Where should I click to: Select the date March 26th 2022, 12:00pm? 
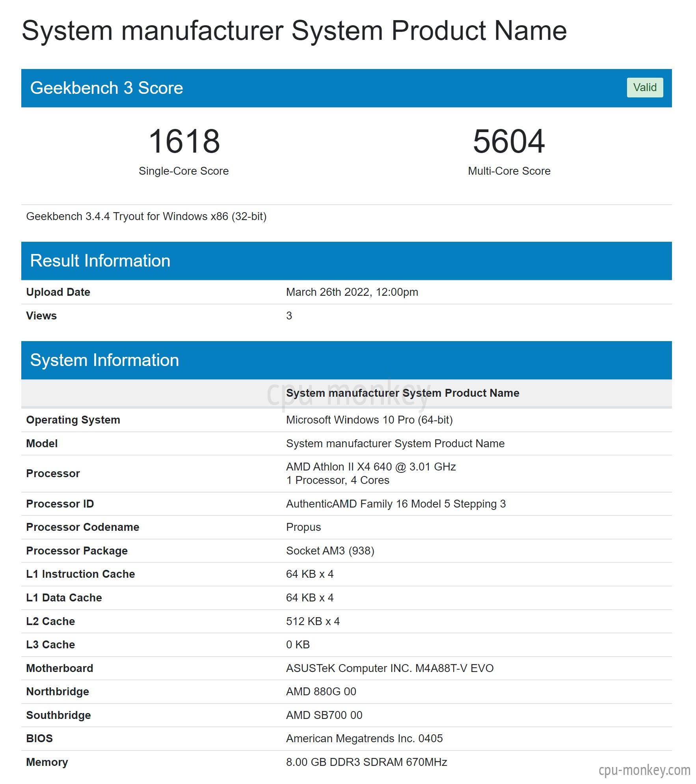click(x=352, y=292)
